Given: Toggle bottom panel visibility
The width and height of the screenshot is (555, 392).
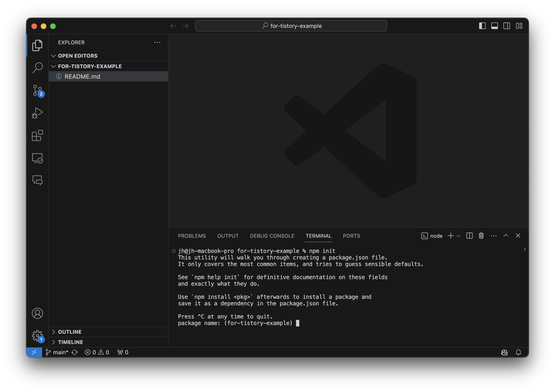Looking at the screenshot, I should [x=494, y=26].
